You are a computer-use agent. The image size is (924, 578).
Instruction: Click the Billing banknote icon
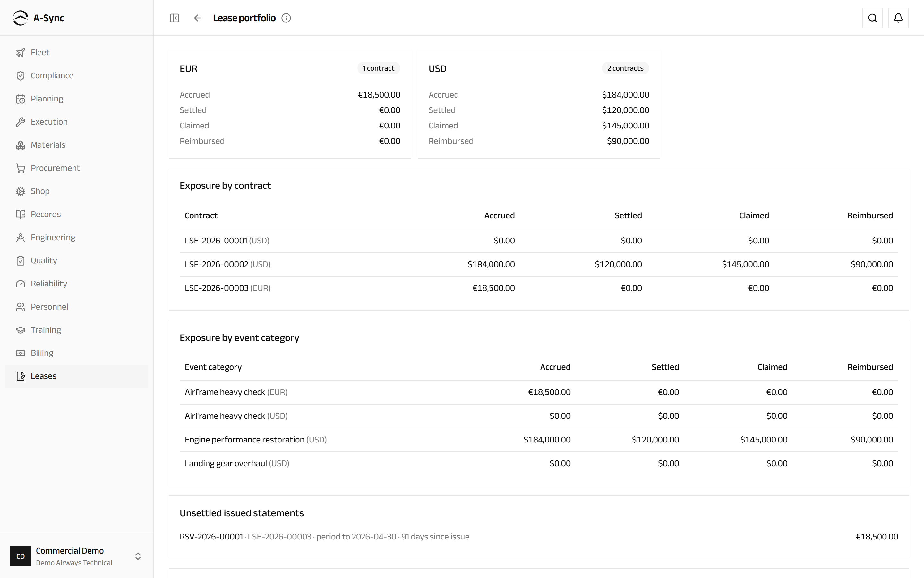[x=21, y=353]
